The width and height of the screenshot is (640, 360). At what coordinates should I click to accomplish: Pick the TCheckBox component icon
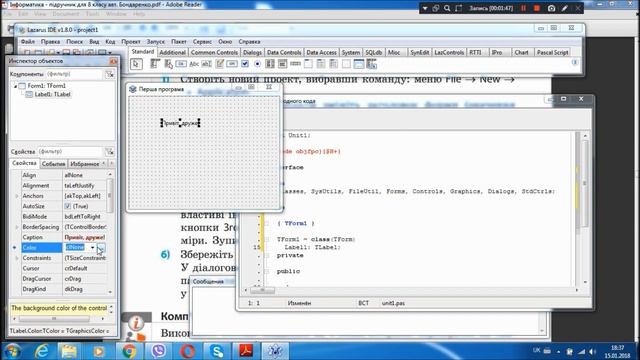coord(245,64)
